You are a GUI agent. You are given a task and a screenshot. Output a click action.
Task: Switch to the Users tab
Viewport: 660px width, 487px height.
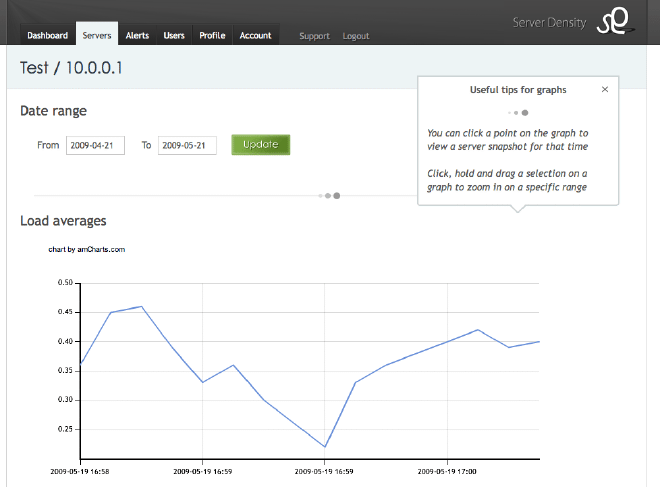click(x=174, y=35)
